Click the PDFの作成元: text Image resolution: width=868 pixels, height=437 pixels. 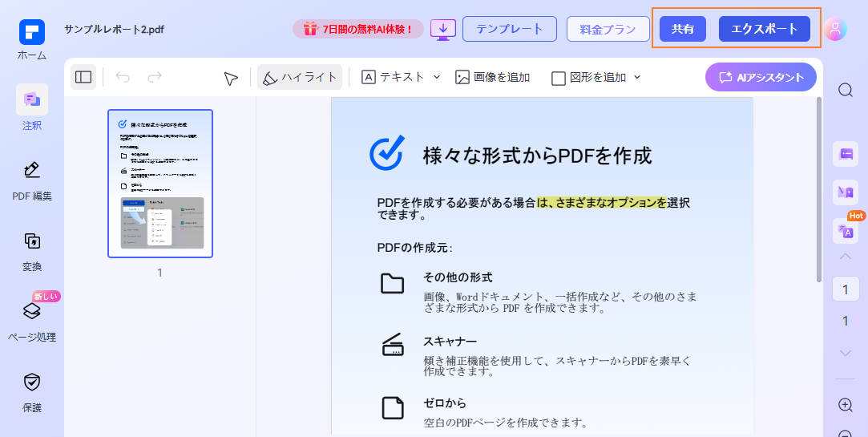pyautogui.click(x=414, y=248)
